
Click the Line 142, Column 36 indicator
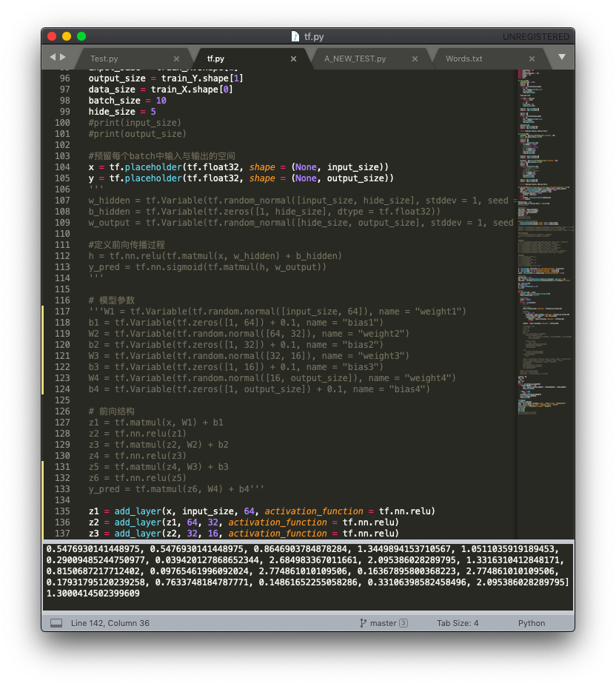[110, 623]
